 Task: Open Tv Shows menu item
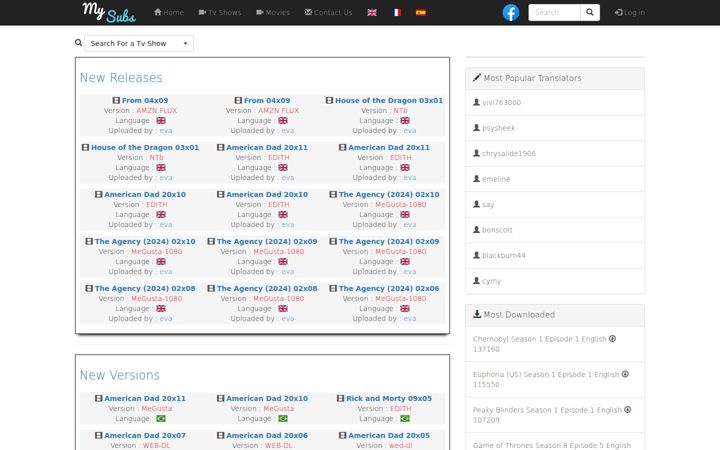tap(220, 12)
